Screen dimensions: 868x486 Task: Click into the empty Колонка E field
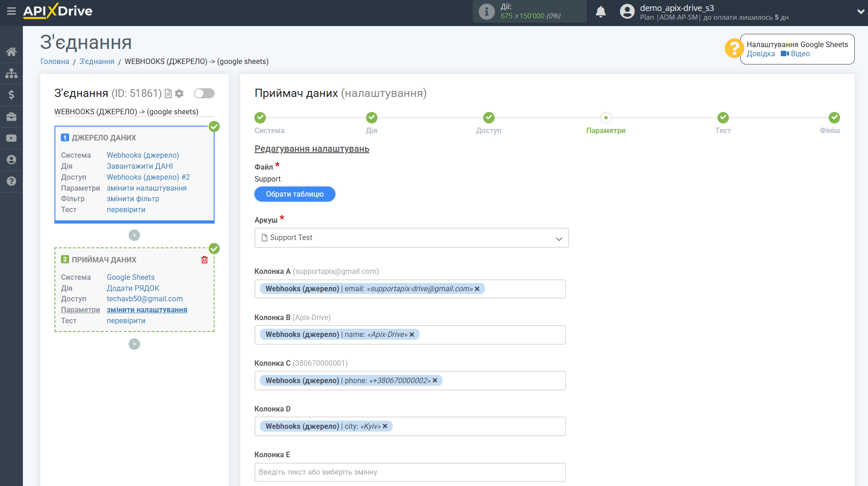410,472
